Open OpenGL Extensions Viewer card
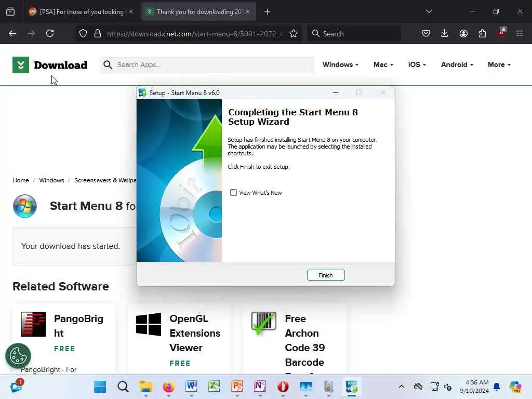Image resolution: width=532 pixels, height=399 pixels. [179, 339]
